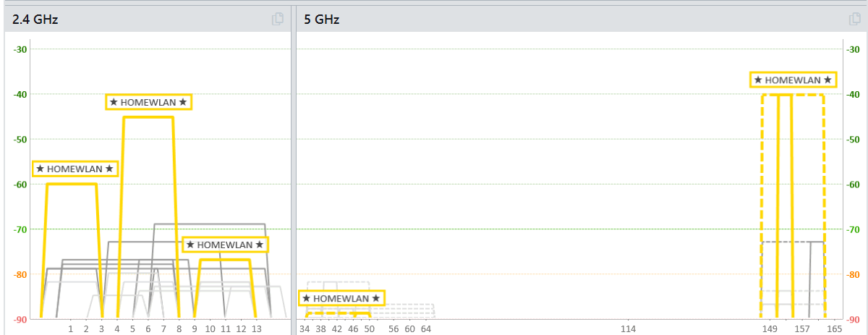Viewport: 868px width, 335px height.
Task: Select the HOMEWLAN label of the -60 dBm 2.4 GHz network
Action: tap(75, 169)
